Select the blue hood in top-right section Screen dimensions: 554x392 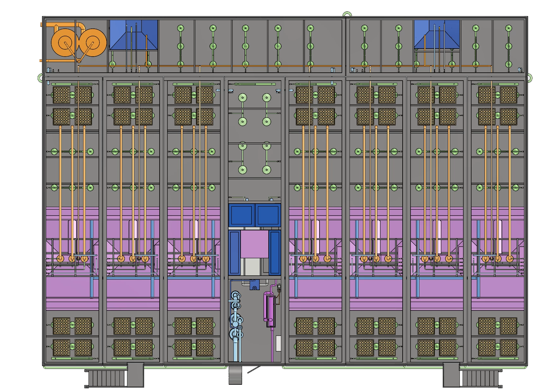[437, 34]
